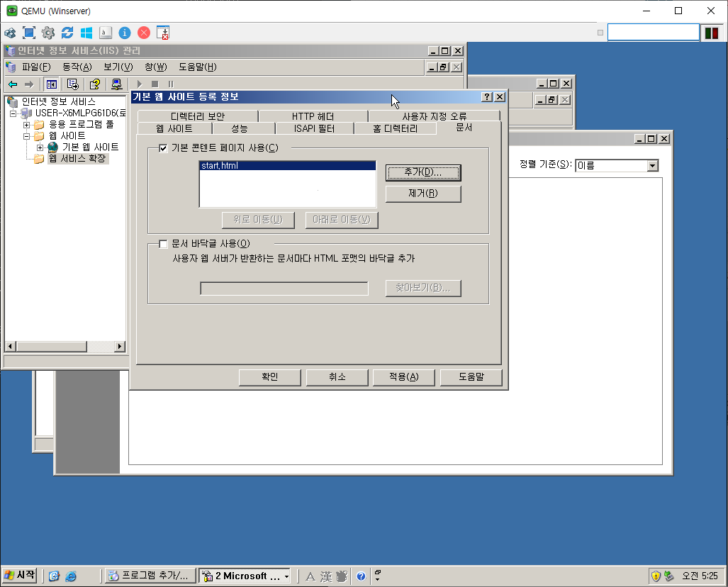The image size is (728, 587).
Task: Click the language bar A icon
Action: click(310, 577)
